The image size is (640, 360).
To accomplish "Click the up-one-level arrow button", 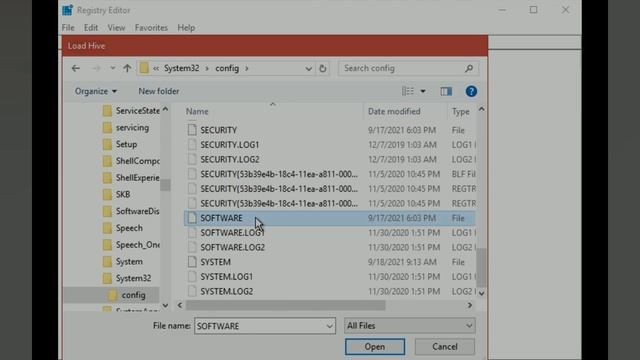I will pos(127,68).
